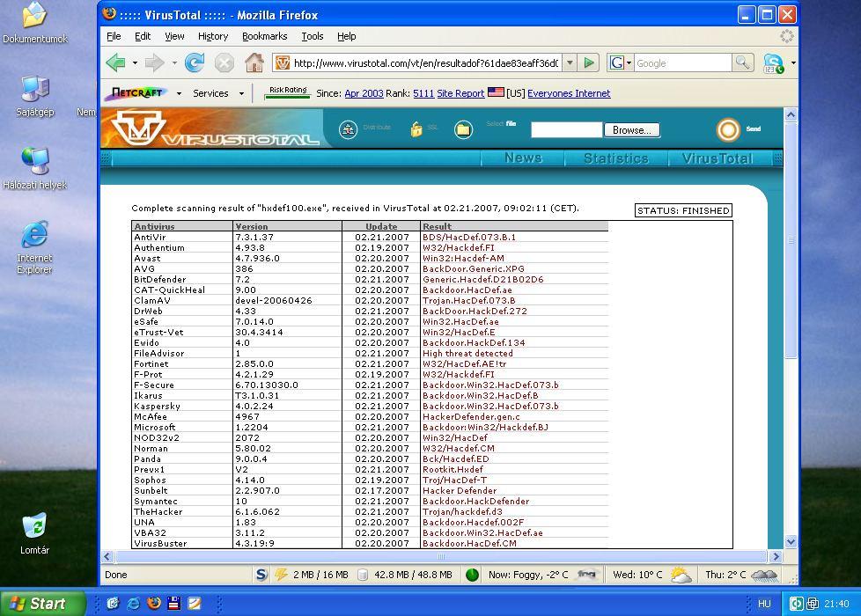Reload the VirusTotal page
Viewport: 861px width, 616px height.
pyautogui.click(x=194, y=62)
